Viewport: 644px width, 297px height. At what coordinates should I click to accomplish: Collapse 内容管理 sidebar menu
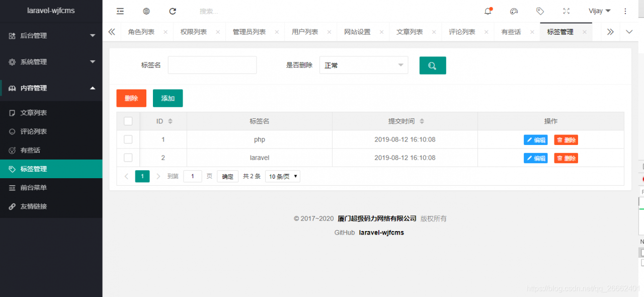[x=51, y=88]
